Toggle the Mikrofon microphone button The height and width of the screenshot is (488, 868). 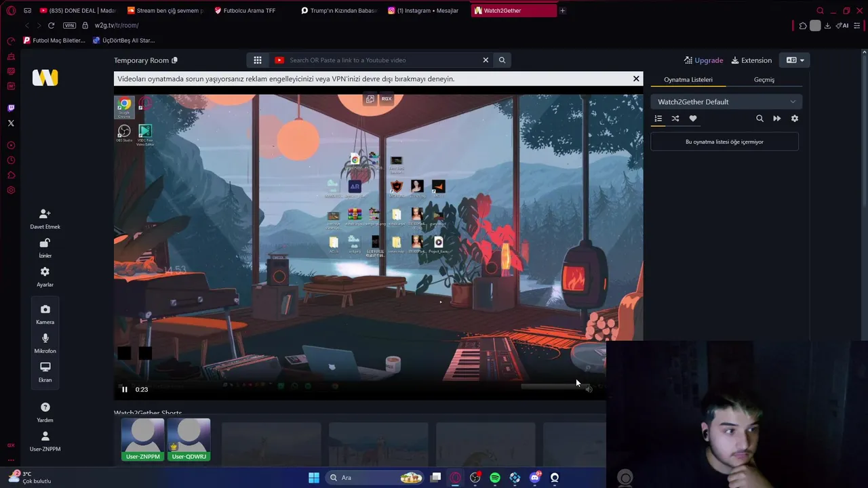click(x=45, y=343)
